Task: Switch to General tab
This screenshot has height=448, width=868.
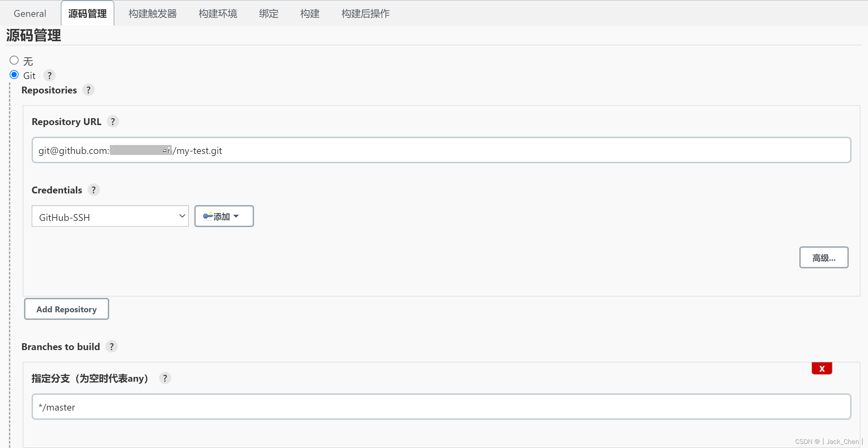Action: click(x=30, y=13)
